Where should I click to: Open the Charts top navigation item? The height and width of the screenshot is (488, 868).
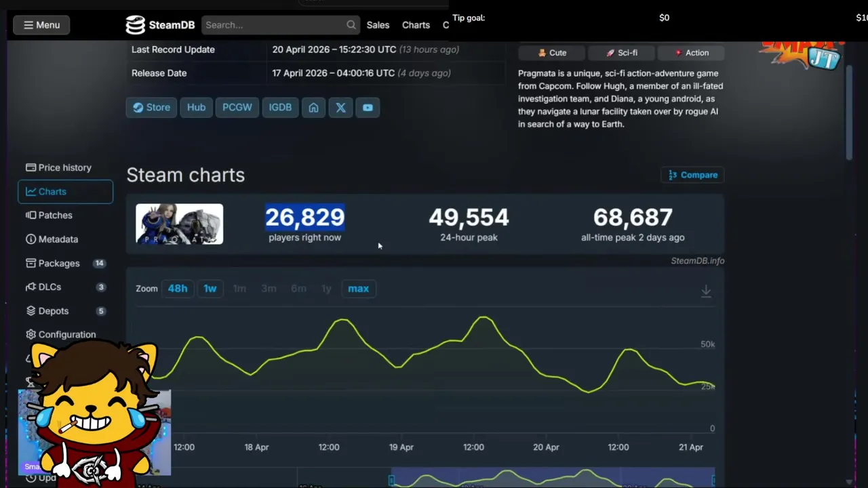click(416, 25)
